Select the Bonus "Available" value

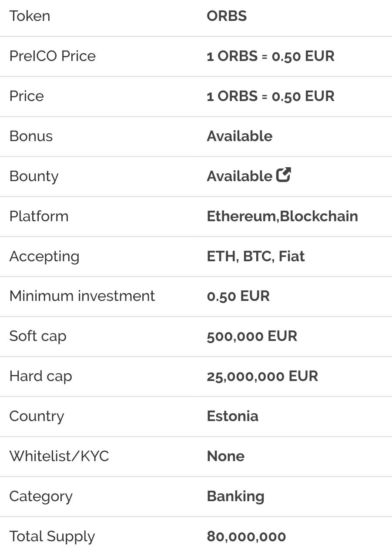(239, 136)
